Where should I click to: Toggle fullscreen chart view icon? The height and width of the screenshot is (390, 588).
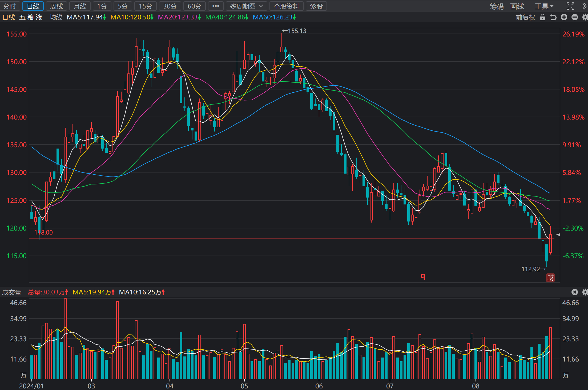570,6
